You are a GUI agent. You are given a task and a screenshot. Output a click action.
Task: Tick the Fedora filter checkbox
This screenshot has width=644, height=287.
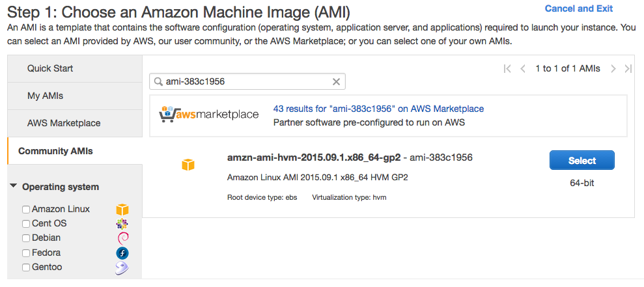(x=26, y=253)
